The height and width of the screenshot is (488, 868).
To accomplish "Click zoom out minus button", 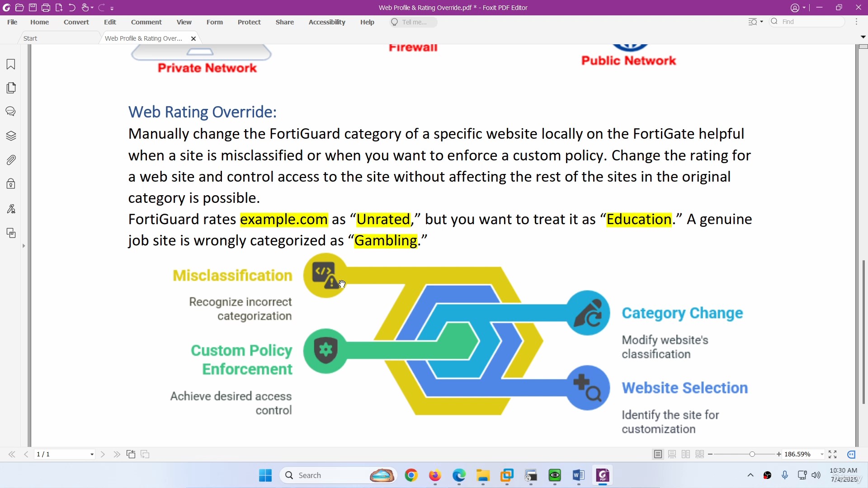I will (x=710, y=454).
